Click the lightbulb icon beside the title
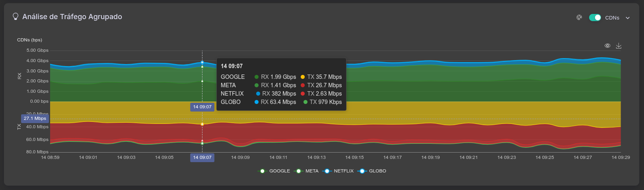Screen dimensions: 644x190 (16, 16)
